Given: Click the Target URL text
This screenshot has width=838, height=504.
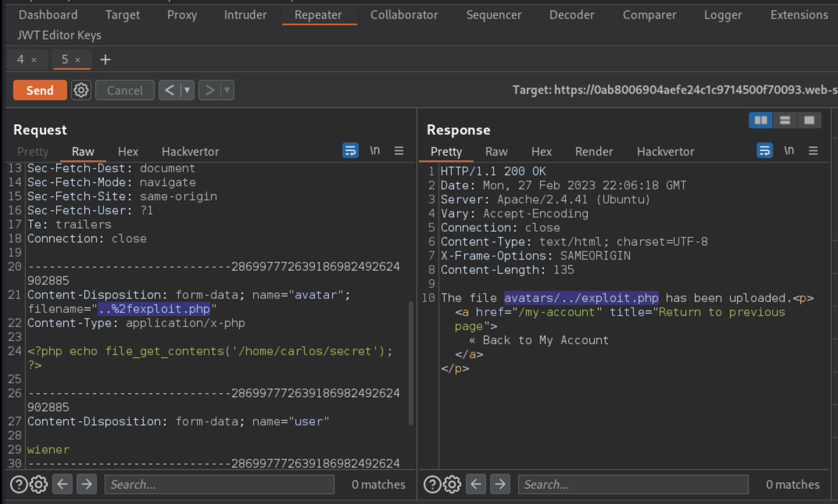Looking at the screenshot, I should point(675,90).
